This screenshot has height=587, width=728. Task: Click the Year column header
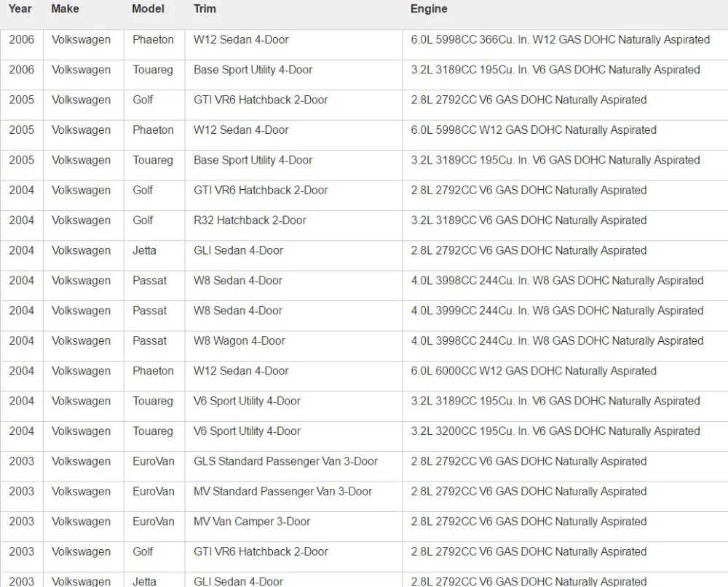tap(20, 9)
